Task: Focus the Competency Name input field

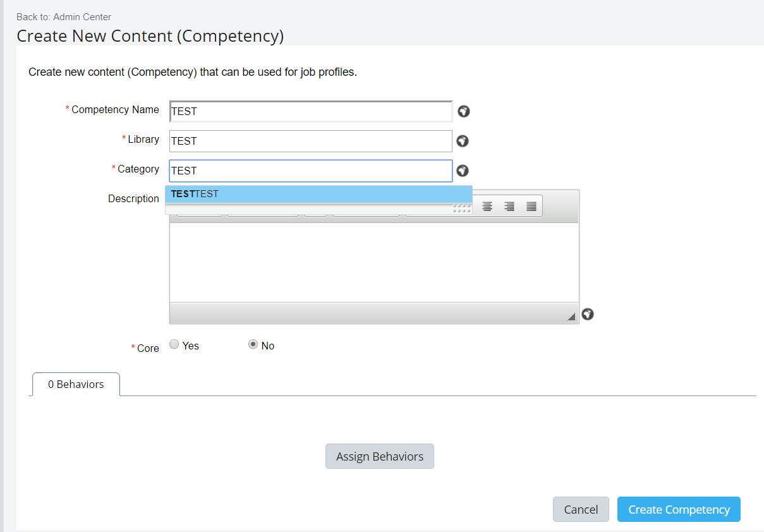Action: [311, 111]
